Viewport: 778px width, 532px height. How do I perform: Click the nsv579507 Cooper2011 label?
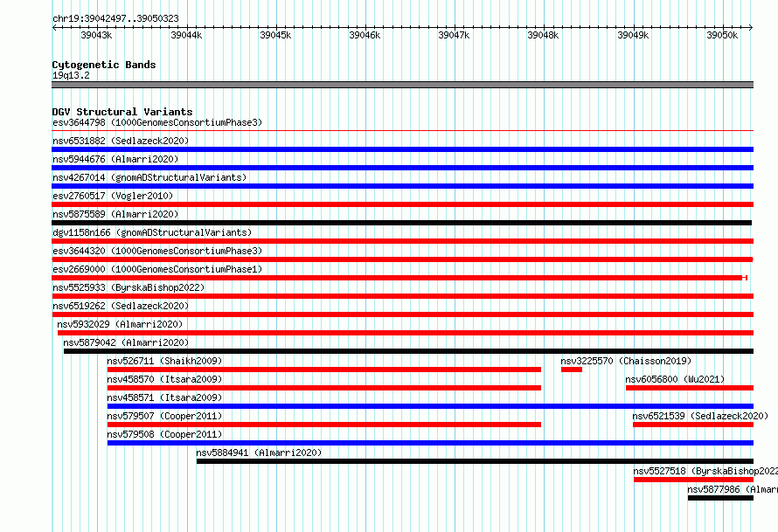(164, 416)
